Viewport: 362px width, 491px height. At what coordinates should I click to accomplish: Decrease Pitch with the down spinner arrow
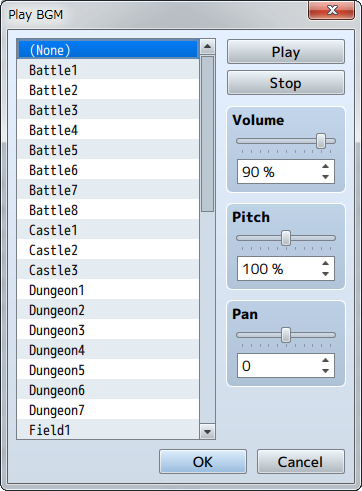coord(325,274)
